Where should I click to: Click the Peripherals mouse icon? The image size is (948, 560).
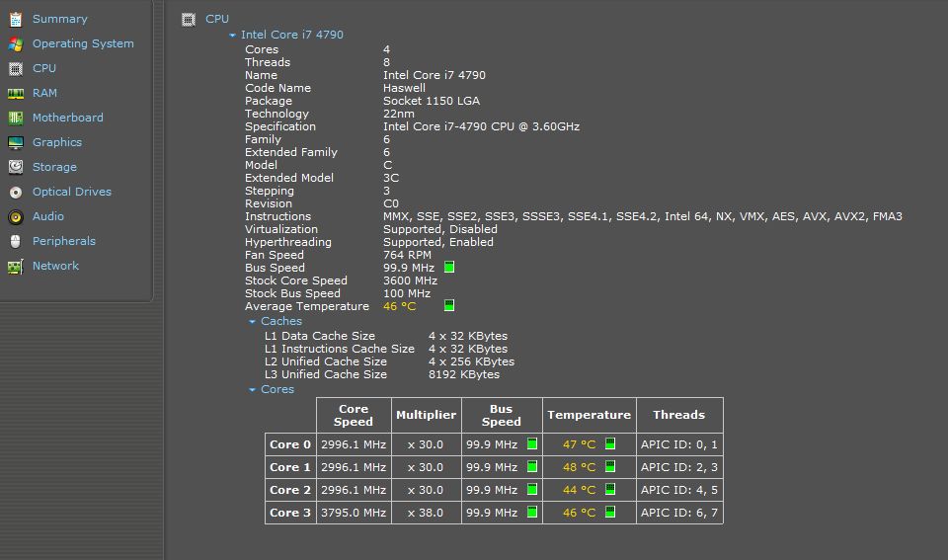click(x=16, y=241)
